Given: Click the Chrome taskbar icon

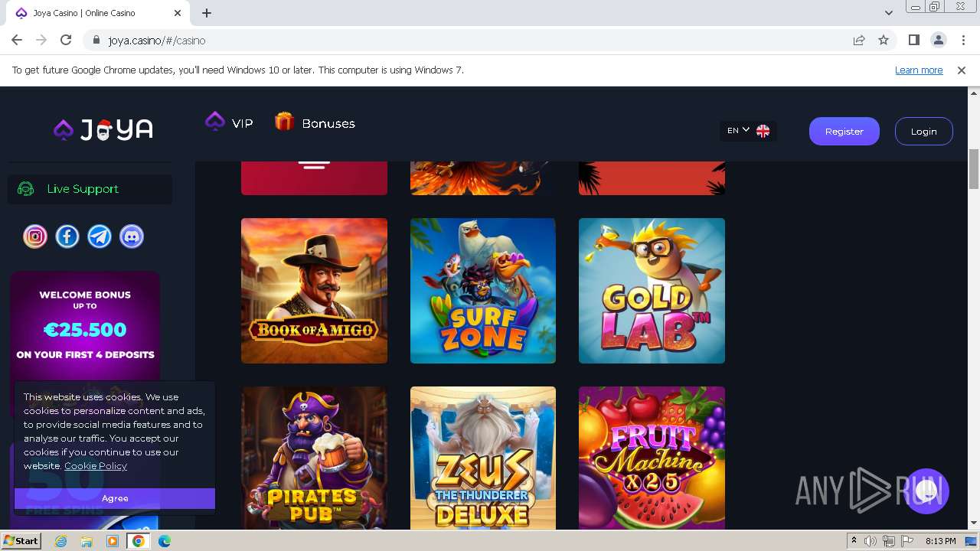Looking at the screenshot, I should 139,541.
